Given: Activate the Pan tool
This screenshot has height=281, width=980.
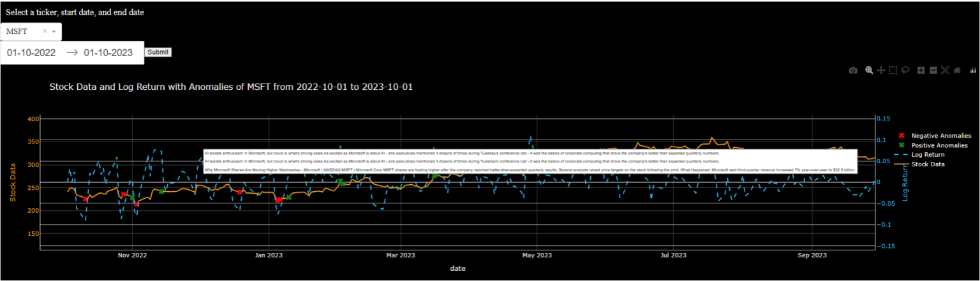Looking at the screenshot, I should (881, 71).
